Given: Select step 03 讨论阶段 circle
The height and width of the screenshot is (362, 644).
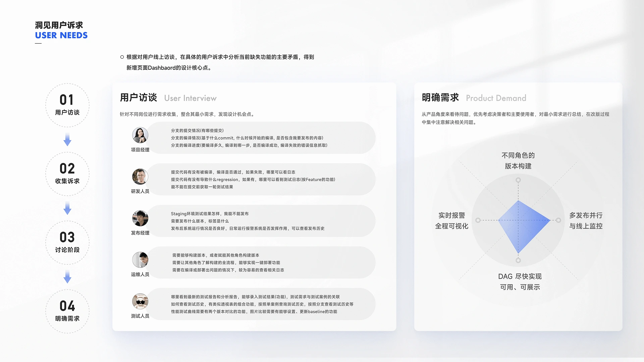Looking at the screenshot, I should point(67,243).
